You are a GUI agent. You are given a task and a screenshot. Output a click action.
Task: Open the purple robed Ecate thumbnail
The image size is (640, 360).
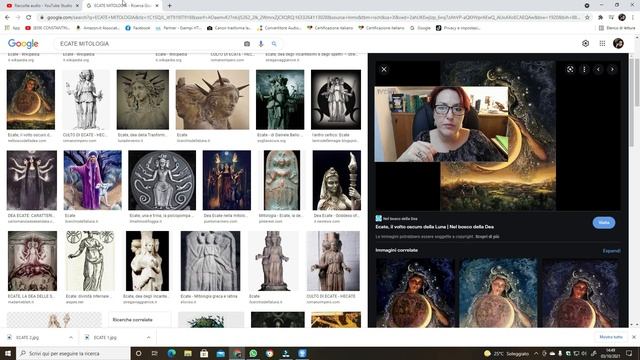click(93, 180)
